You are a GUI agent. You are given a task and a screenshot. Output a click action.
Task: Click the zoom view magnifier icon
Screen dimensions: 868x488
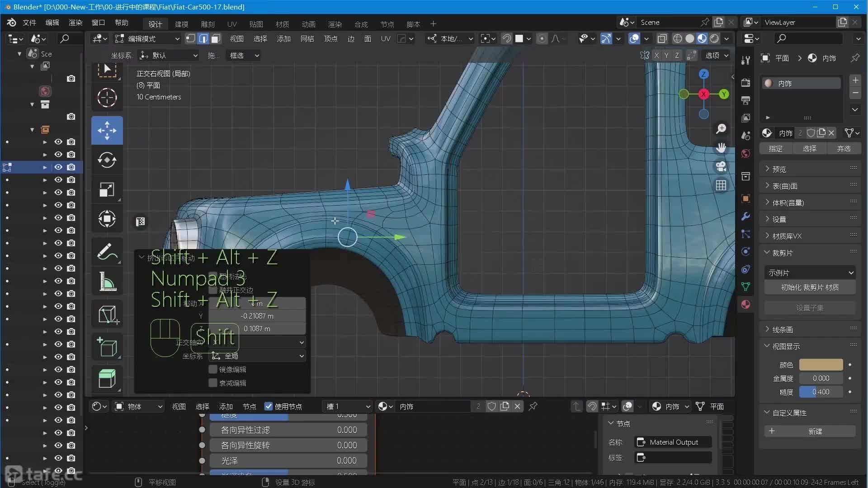(721, 129)
